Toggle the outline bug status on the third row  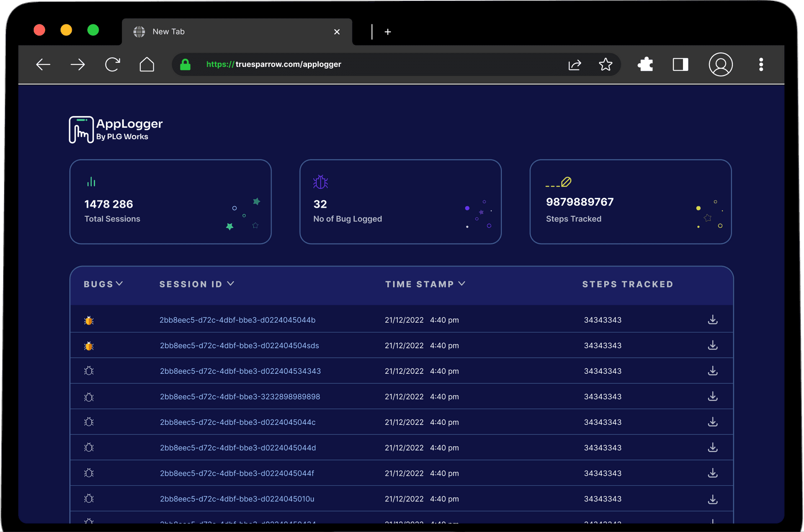(89, 371)
